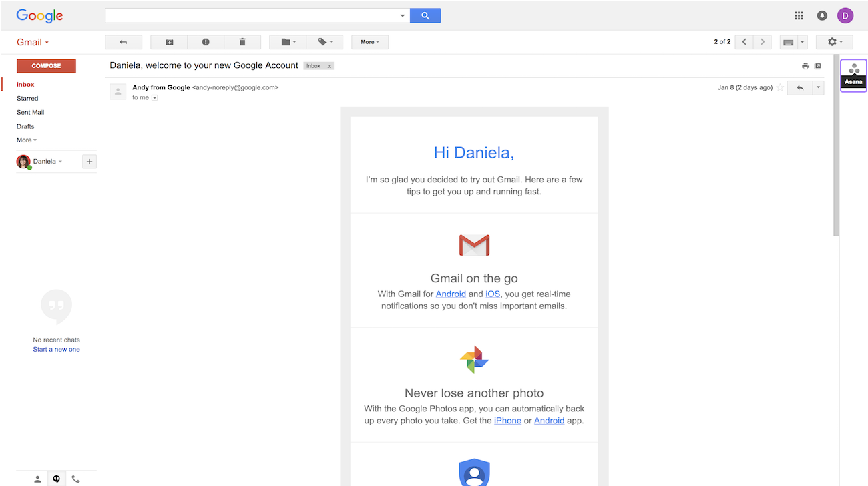Reply to Andy from Google
This screenshot has height=486, width=868.
pos(799,87)
